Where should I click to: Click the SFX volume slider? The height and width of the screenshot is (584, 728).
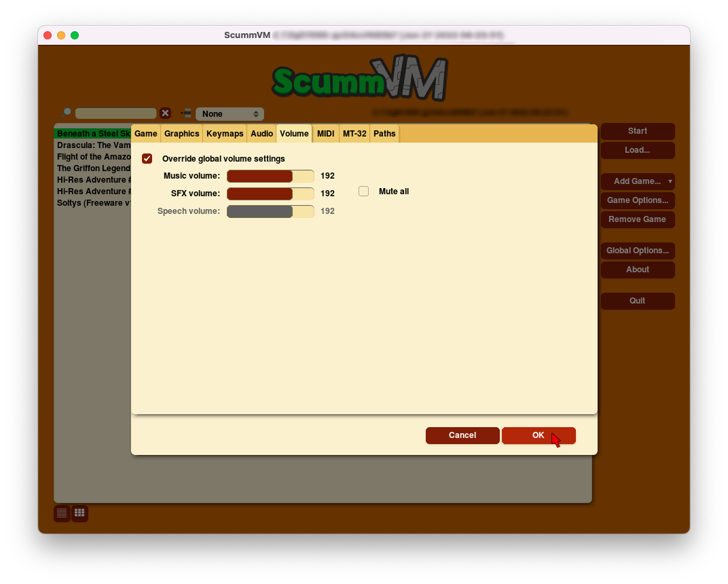270,194
